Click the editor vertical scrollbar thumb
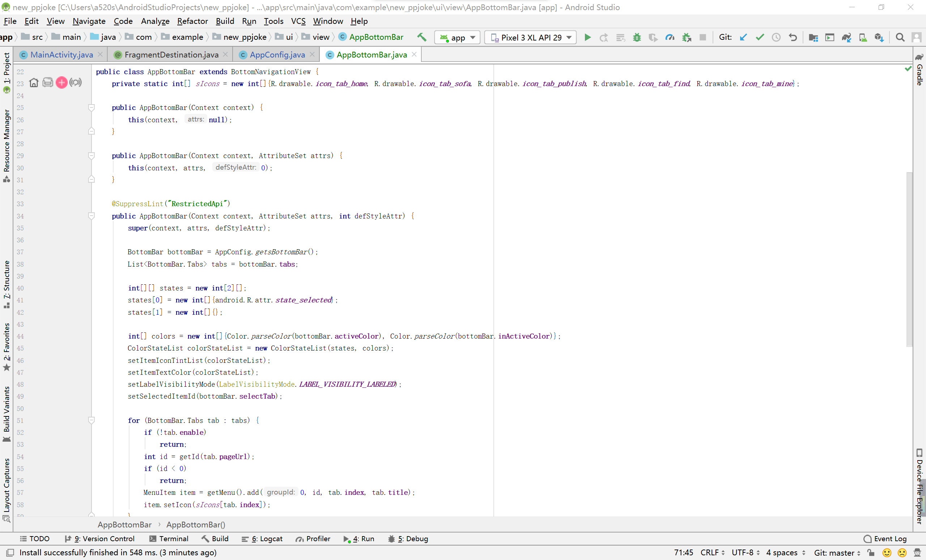The width and height of the screenshot is (926, 560). 909,259
